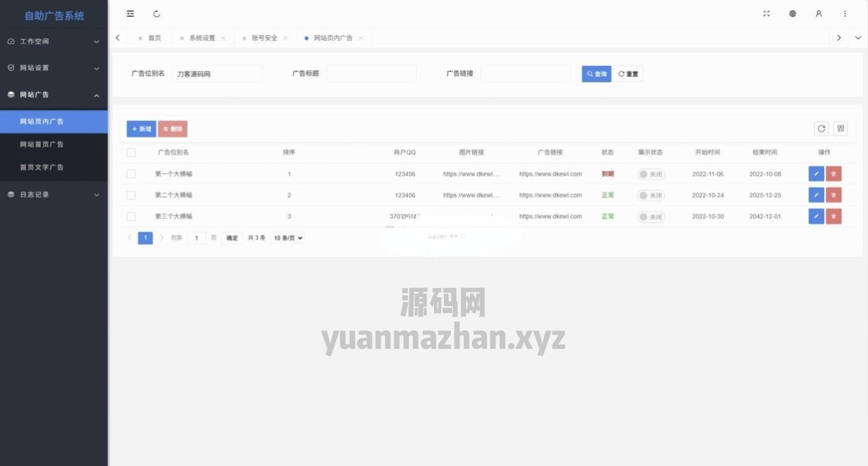Open 网站首页广告 in the sidebar
The width and height of the screenshot is (868, 466).
[x=42, y=144]
